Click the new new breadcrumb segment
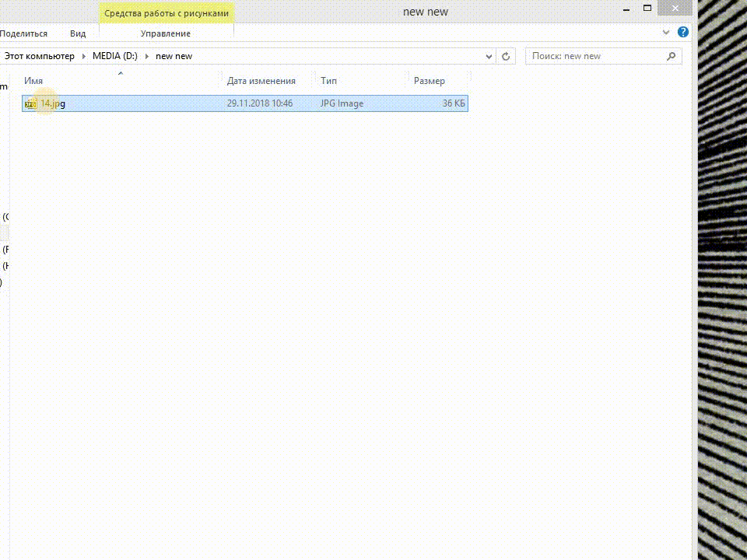 click(x=174, y=56)
